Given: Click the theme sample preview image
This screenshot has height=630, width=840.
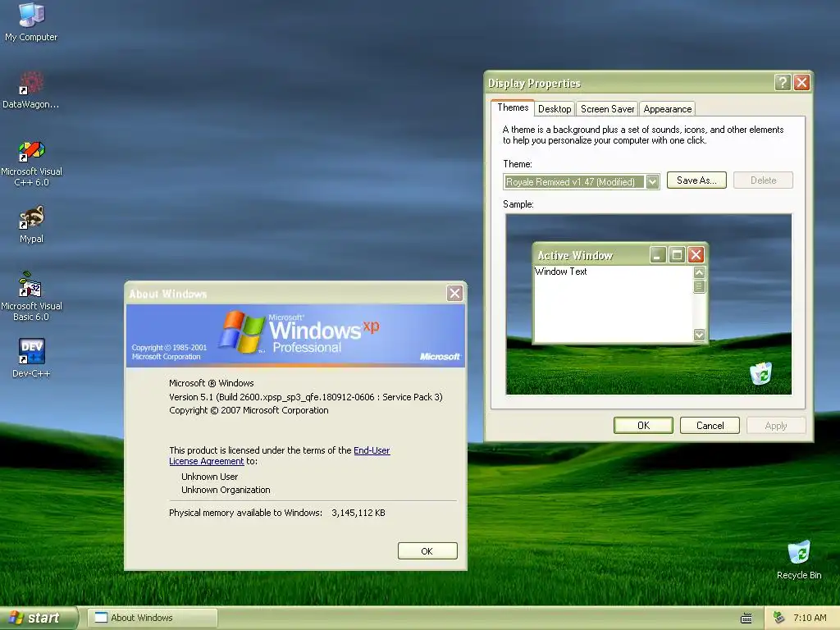Looking at the screenshot, I should (649, 304).
